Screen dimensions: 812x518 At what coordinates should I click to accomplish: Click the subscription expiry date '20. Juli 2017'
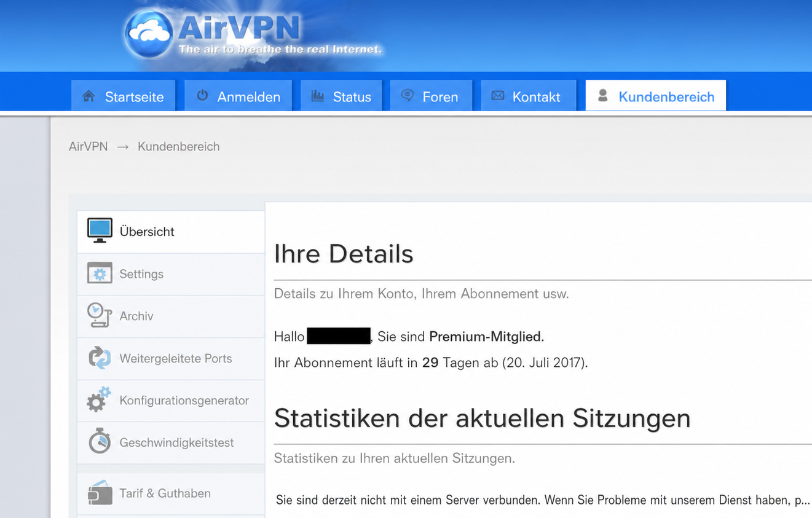pos(543,363)
